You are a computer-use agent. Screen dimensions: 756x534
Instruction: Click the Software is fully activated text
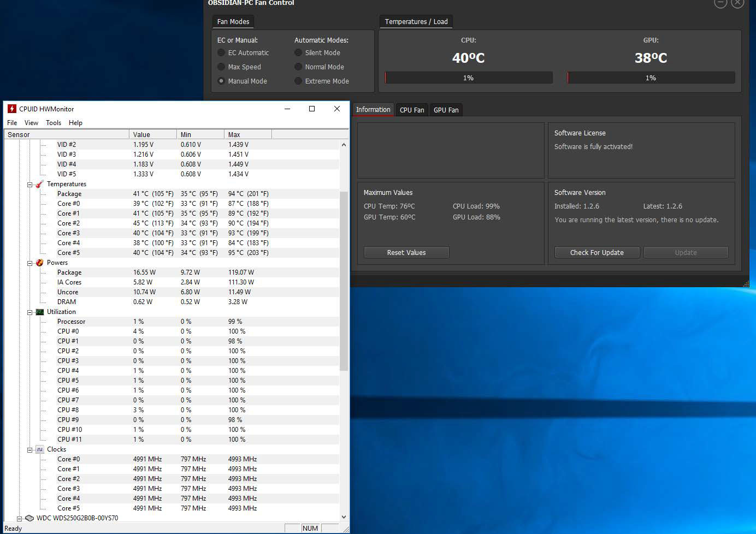coord(594,147)
